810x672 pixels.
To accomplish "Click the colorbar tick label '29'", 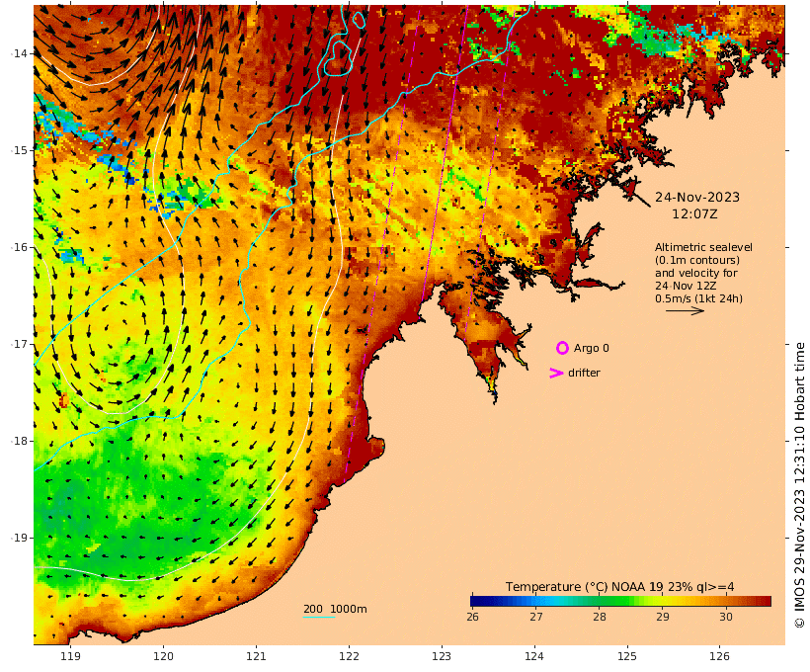I will tap(662, 617).
